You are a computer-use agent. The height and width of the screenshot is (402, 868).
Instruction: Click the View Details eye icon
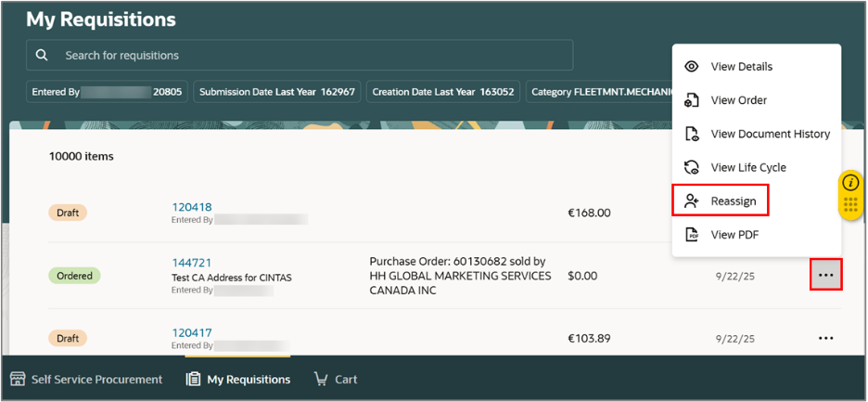click(692, 67)
